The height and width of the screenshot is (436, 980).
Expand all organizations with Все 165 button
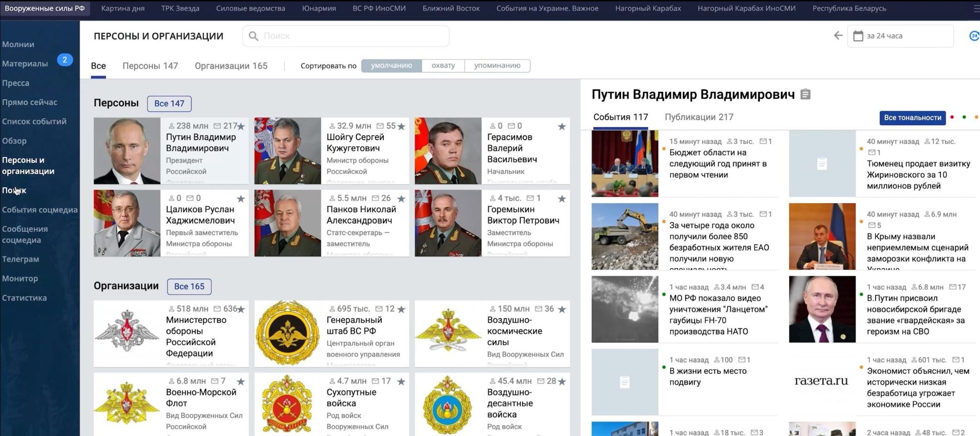click(189, 286)
